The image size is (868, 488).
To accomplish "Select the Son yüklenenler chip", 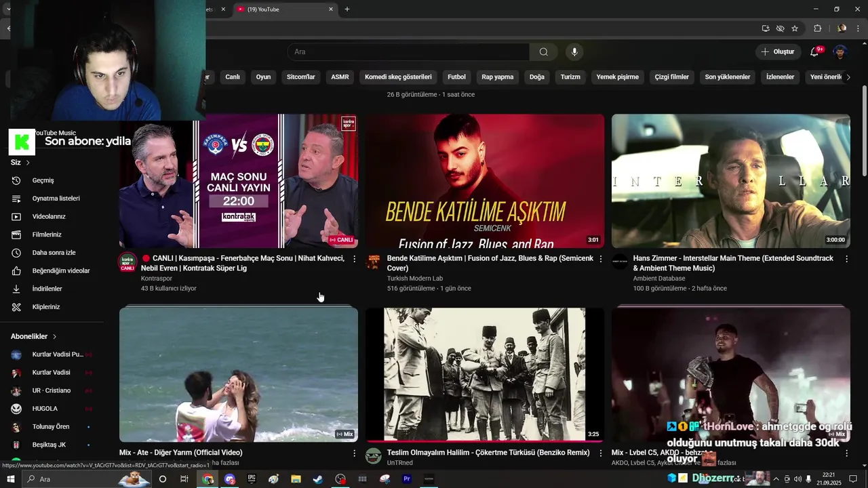I will [x=727, y=77].
